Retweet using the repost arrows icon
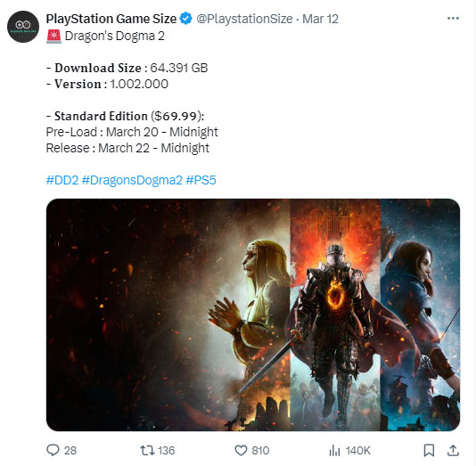 point(147,450)
